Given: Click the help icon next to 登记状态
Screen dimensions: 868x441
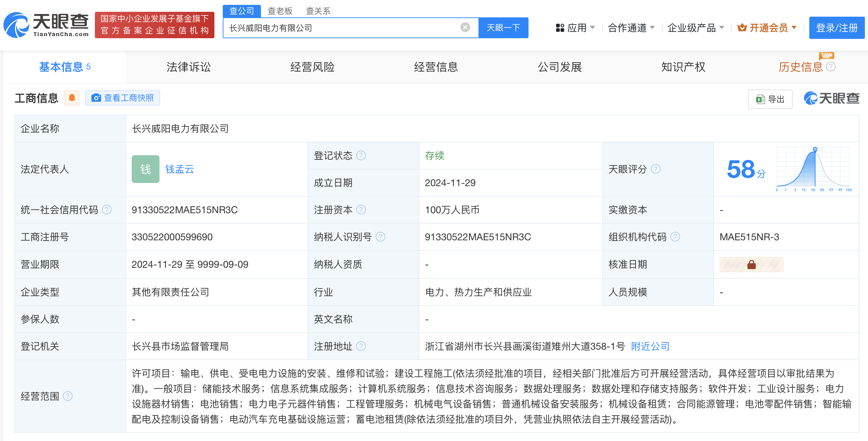Looking at the screenshot, I should click(362, 156).
